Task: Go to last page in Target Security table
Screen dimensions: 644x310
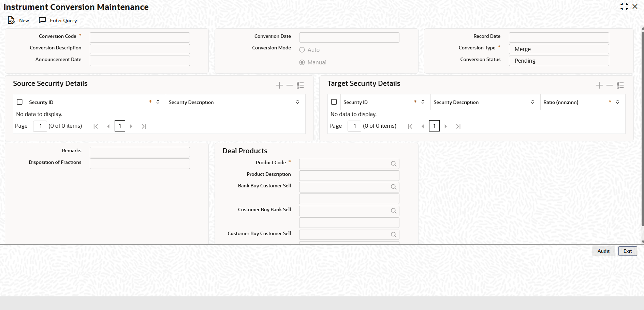Action: 458,126
